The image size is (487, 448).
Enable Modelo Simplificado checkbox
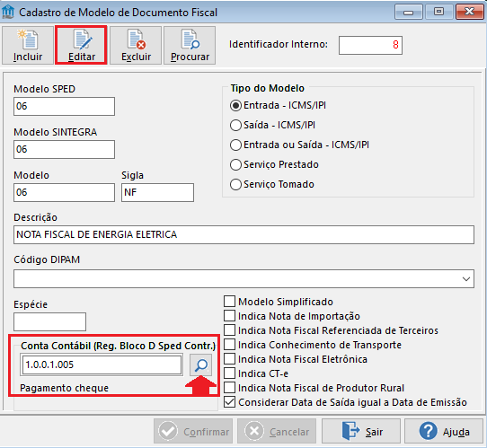pyautogui.click(x=229, y=302)
